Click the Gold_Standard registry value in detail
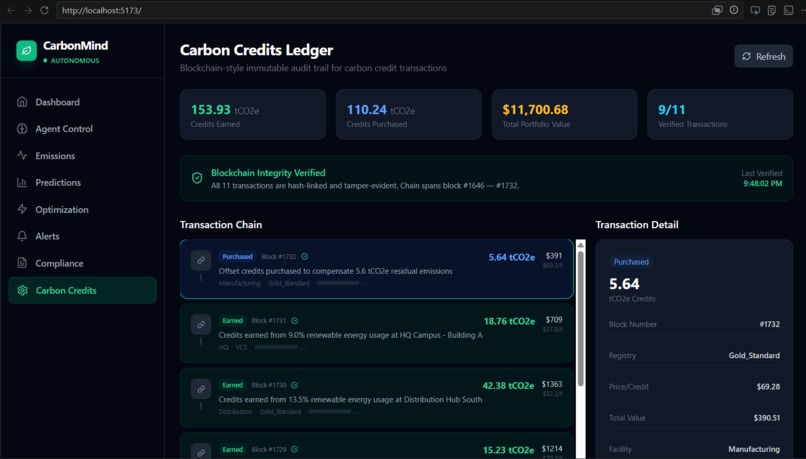 pyautogui.click(x=754, y=355)
